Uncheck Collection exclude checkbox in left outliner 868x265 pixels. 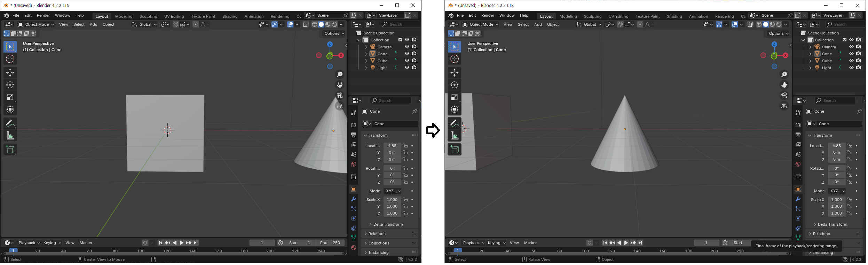[x=400, y=40]
